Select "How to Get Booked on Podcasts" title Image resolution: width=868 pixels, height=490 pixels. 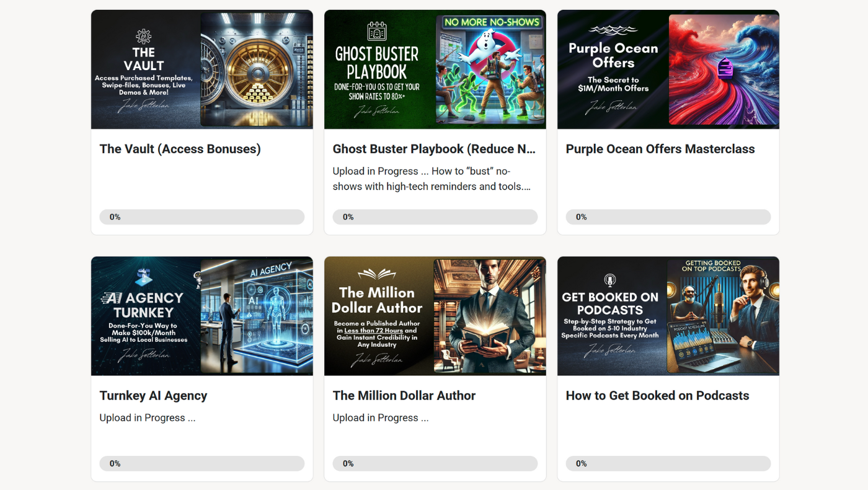pyautogui.click(x=657, y=396)
